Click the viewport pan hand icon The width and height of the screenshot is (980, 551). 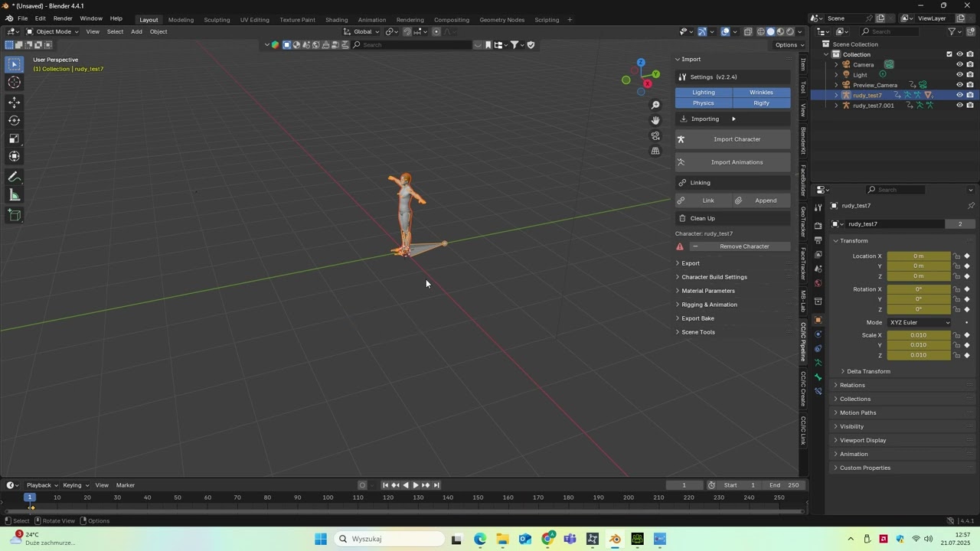[x=655, y=120]
